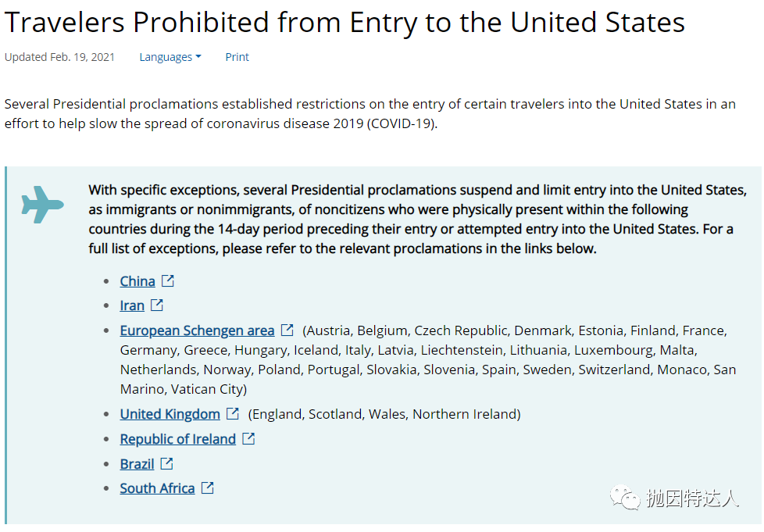Click external link icon beside Republic of Ireland

[x=248, y=438]
